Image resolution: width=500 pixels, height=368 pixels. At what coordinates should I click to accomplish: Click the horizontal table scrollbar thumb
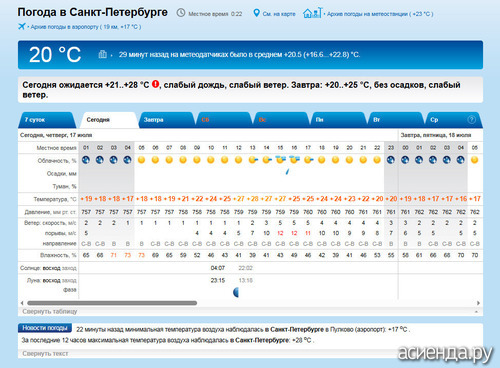[x=112, y=303]
